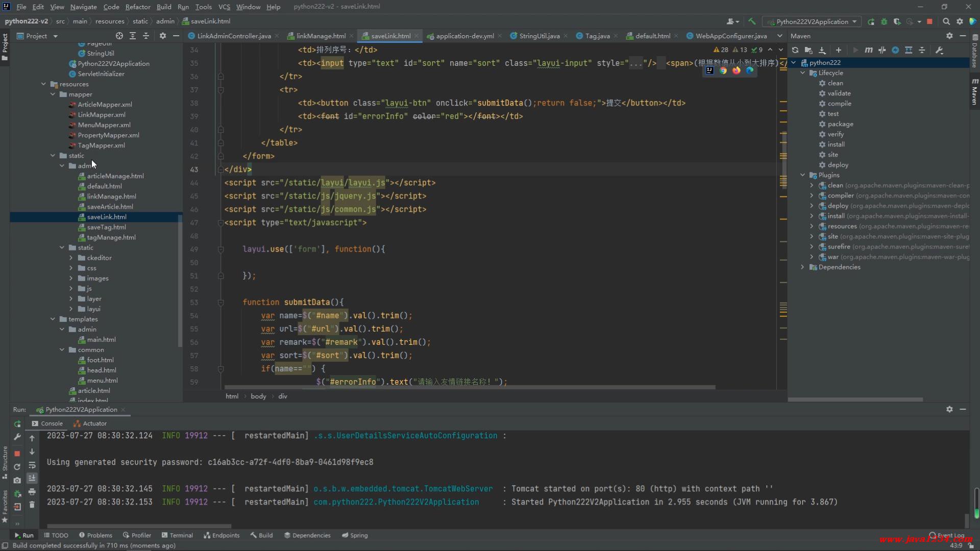Open the Refactor menu

[x=138, y=7]
